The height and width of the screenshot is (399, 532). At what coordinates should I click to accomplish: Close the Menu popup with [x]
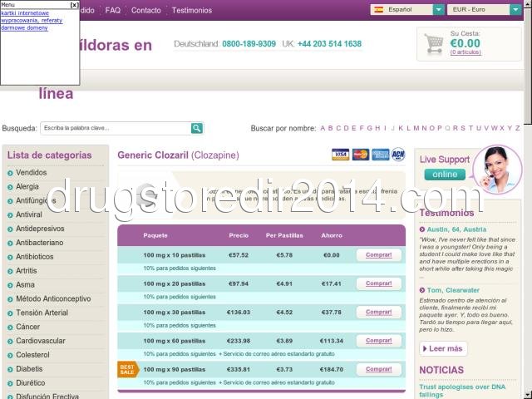[74, 5]
